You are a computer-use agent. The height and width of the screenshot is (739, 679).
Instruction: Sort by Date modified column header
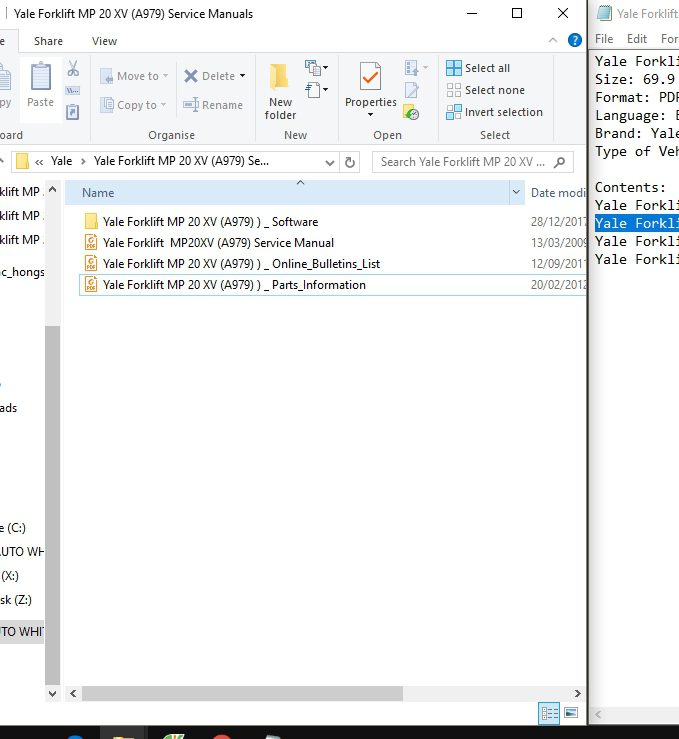pyautogui.click(x=557, y=193)
